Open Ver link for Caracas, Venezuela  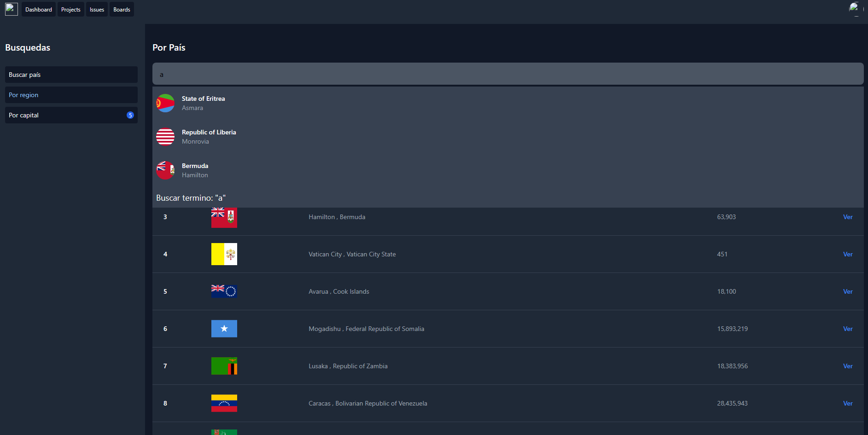pyautogui.click(x=848, y=403)
